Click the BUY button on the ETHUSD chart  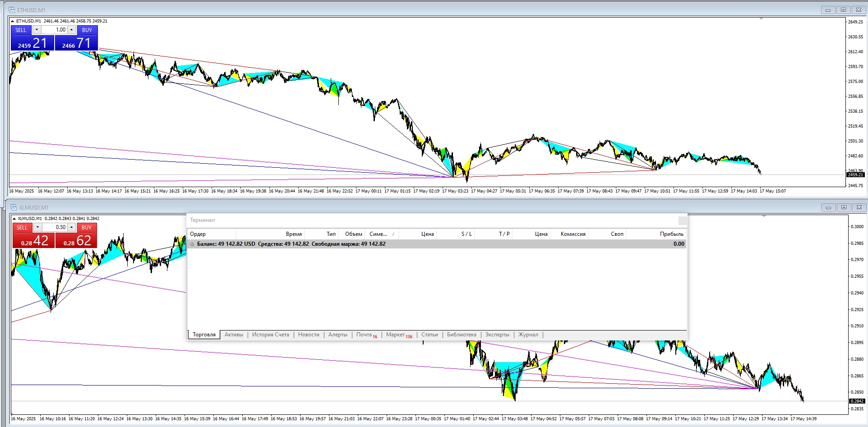(x=87, y=30)
